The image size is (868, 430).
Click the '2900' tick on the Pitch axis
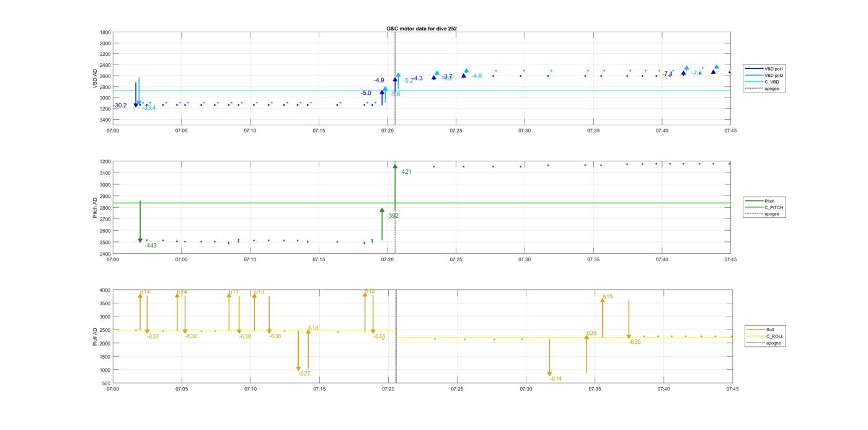(105, 196)
